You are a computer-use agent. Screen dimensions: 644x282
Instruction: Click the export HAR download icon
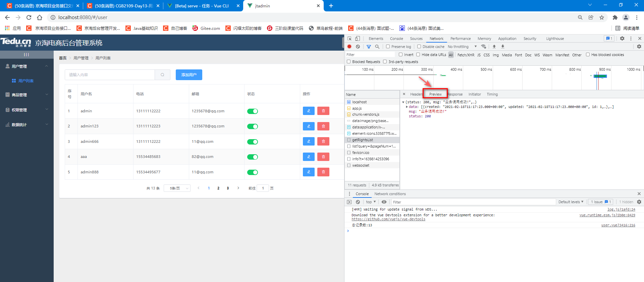pyautogui.click(x=503, y=47)
